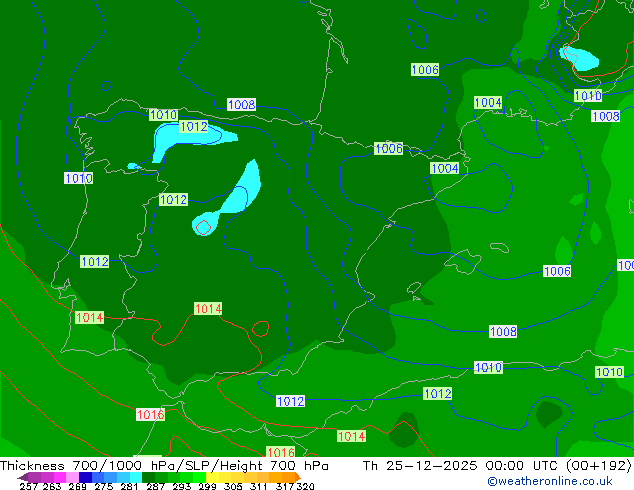634x490 pixels.
Task: Click the 299 legend value
Action: (x=207, y=486)
